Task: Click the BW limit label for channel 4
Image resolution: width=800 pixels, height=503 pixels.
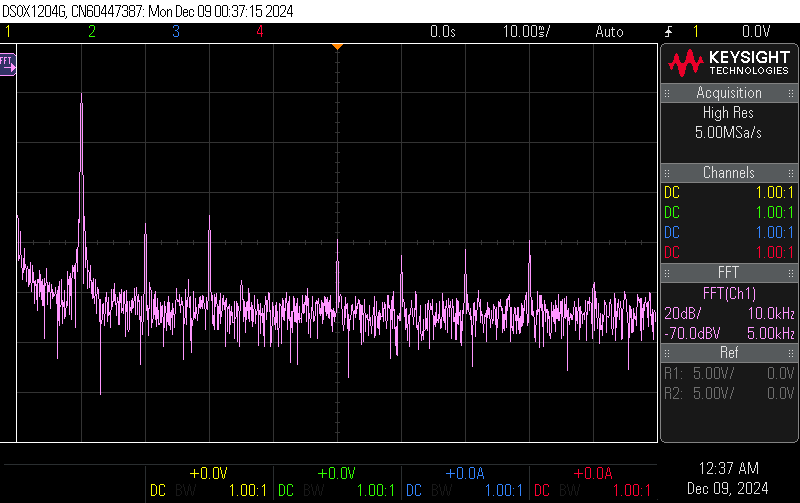Action: pyautogui.click(x=570, y=491)
